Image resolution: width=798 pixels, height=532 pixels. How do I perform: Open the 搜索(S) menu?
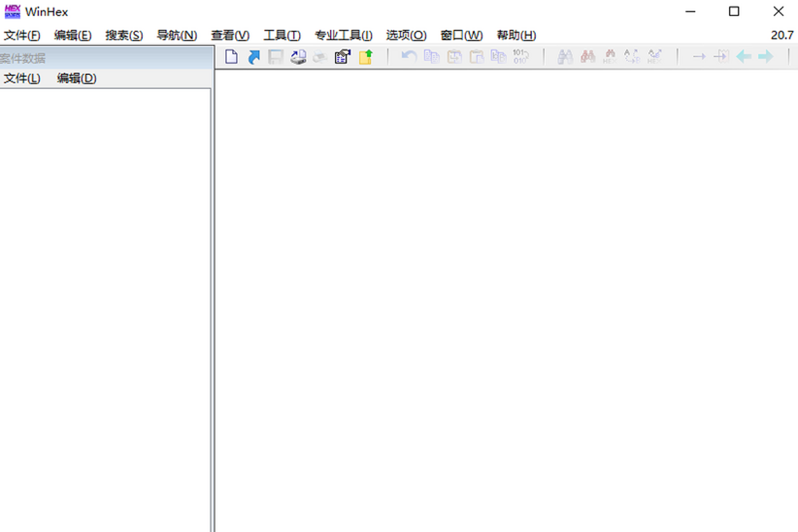pos(124,35)
